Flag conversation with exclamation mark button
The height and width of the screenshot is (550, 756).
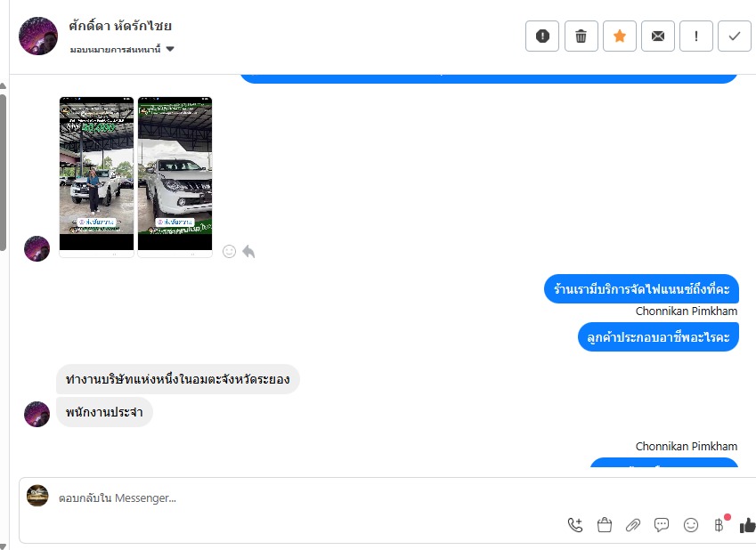point(695,36)
